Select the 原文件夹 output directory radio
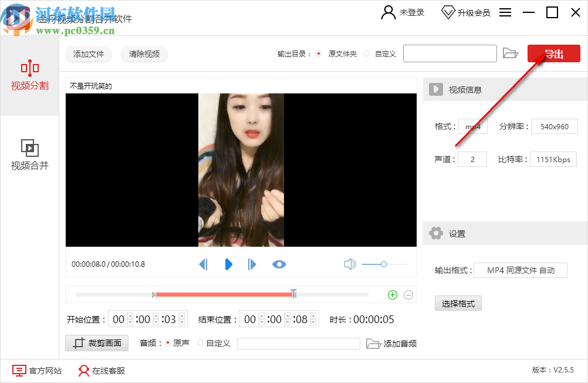The width and height of the screenshot is (588, 383). (x=317, y=53)
